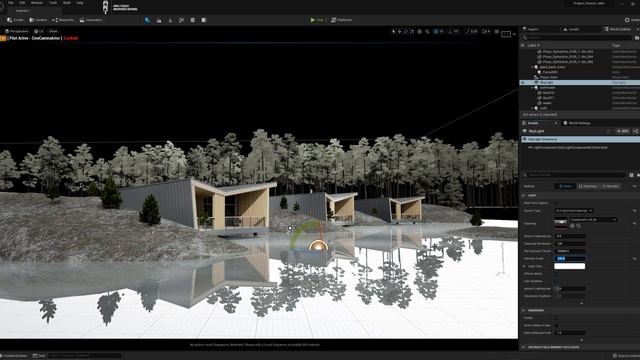Toggle the Real Time Capture checkbox
This screenshot has width=640, height=360.
tap(556, 203)
